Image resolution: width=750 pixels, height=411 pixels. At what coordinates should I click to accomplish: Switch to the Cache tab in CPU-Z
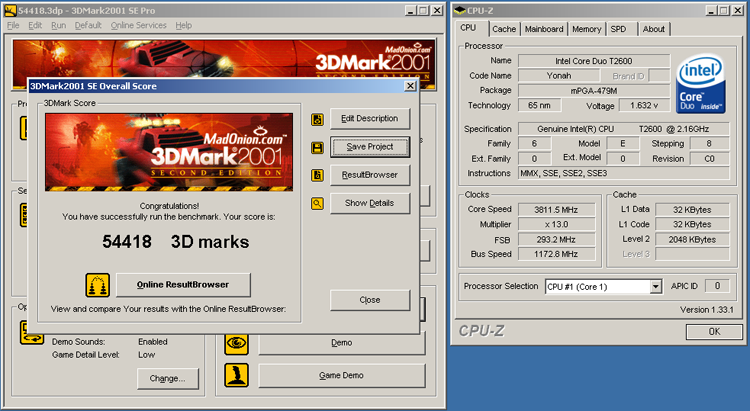click(504, 29)
